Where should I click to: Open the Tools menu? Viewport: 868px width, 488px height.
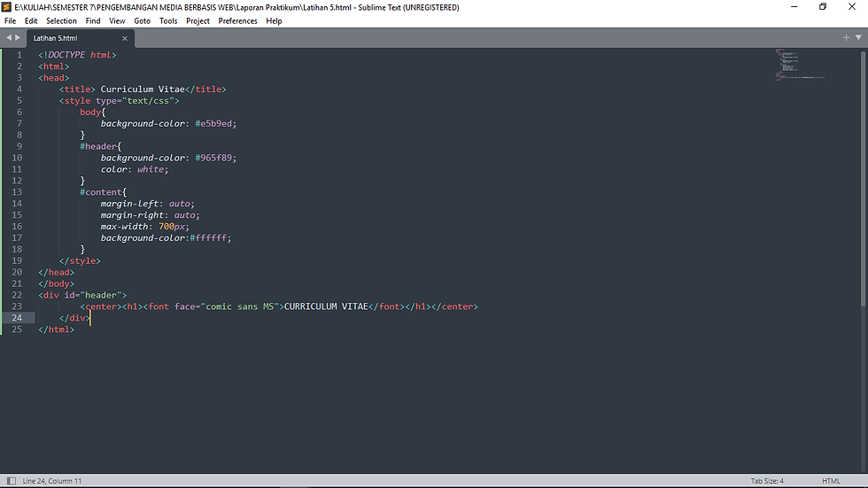(x=168, y=21)
